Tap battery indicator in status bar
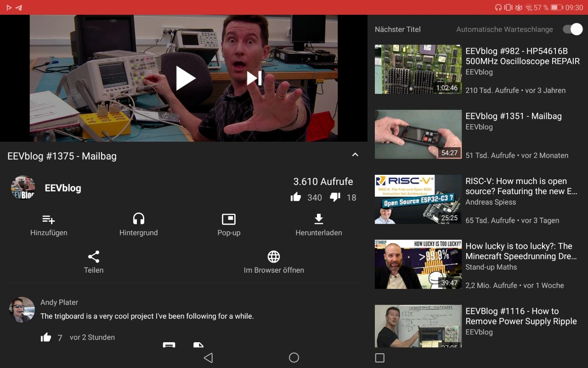The width and height of the screenshot is (588, 368). point(557,7)
